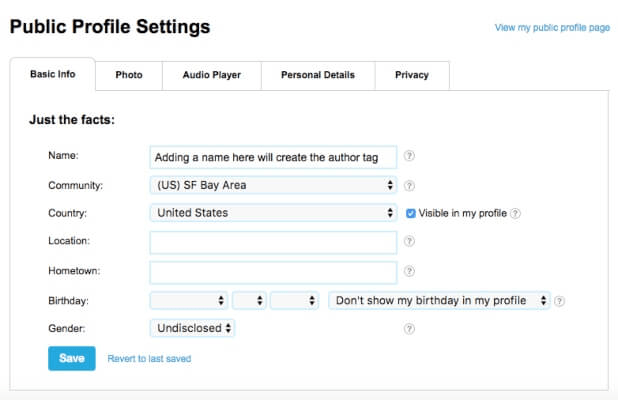Open the Gender dropdown showing Undisclosed
Viewport: 618px width, 400px height.
tap(192, 328)
